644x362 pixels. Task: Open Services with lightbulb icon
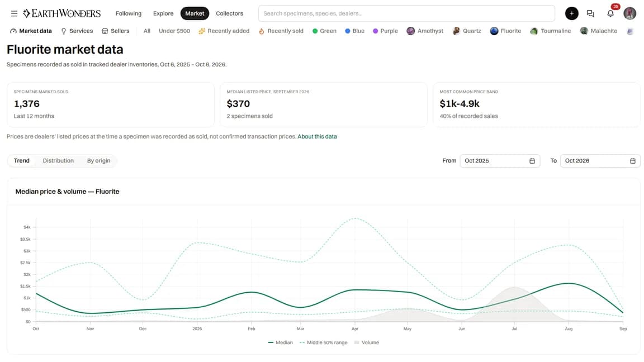77,31
